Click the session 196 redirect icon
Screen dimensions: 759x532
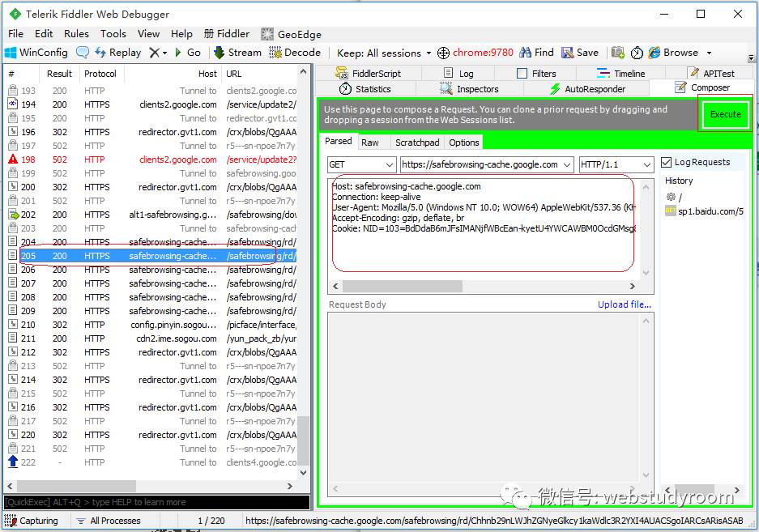click(x=13, y=132)
